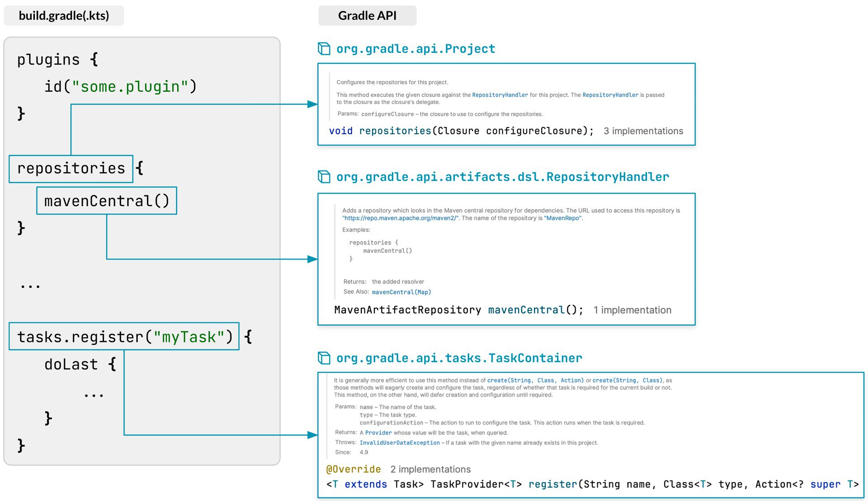Click the mavenCentral() call in build script

107,201
